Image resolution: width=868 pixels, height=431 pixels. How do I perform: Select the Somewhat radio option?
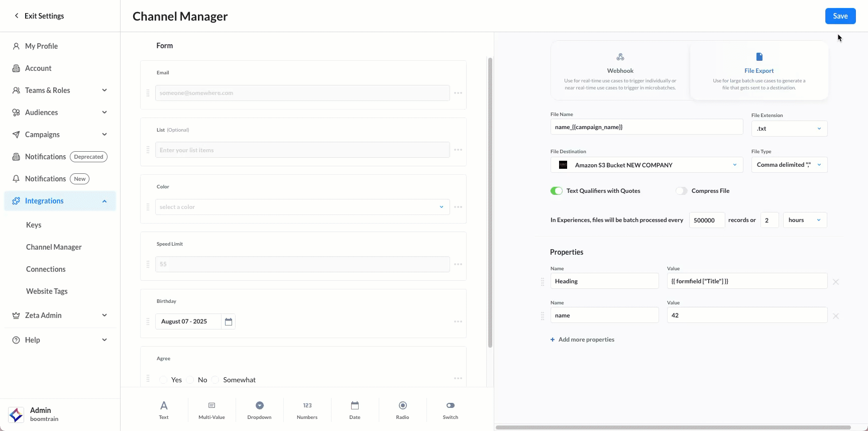point(215,380)
